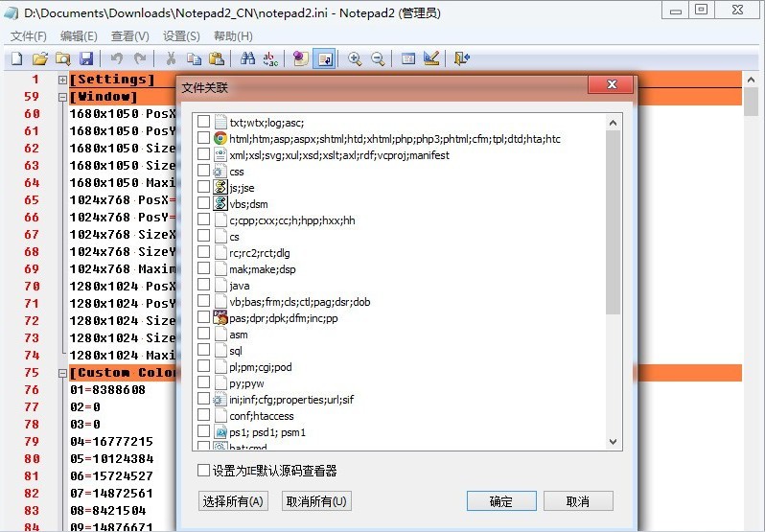Click the Zoom Out magnifier icon

point(378,59)
